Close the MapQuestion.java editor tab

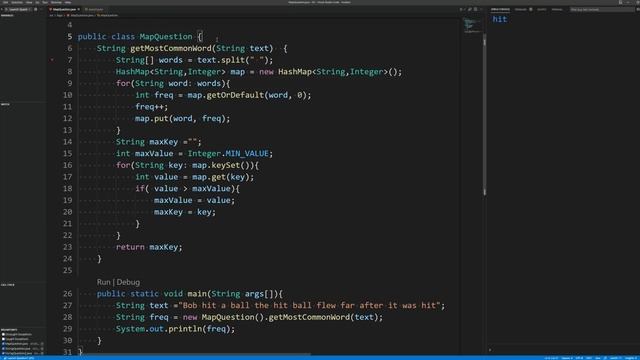78,9
